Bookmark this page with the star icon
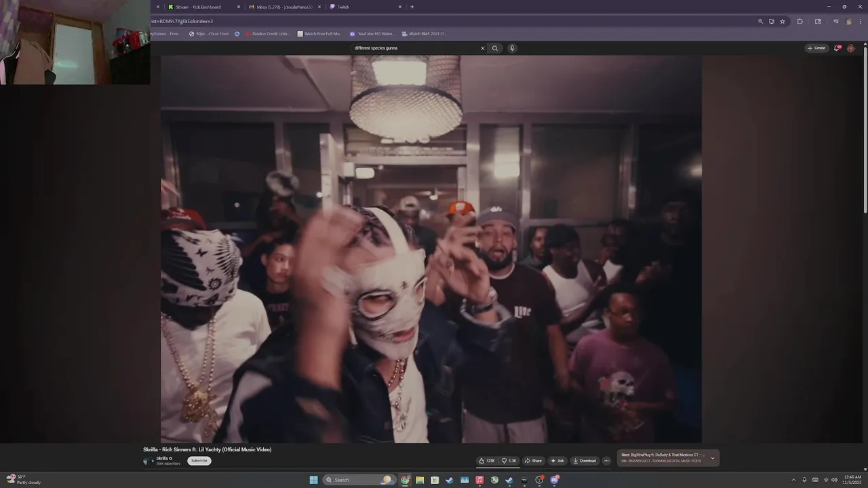 coord(783,21)
